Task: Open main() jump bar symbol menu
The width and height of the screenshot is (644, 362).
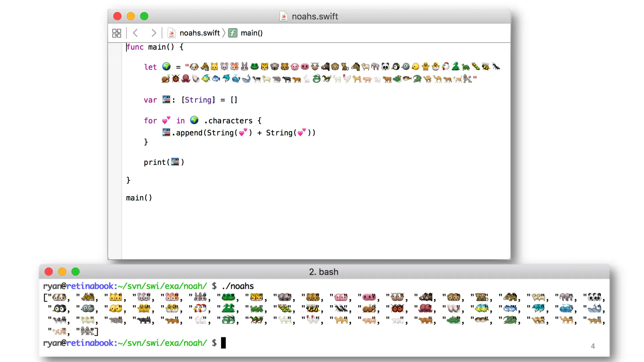Action: tap(252, 33)
